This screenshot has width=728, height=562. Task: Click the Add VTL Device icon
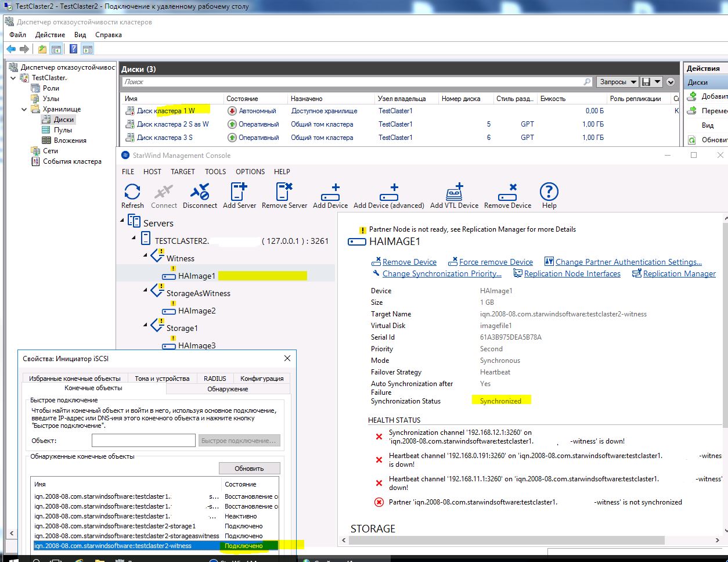[x=454, y=196]
